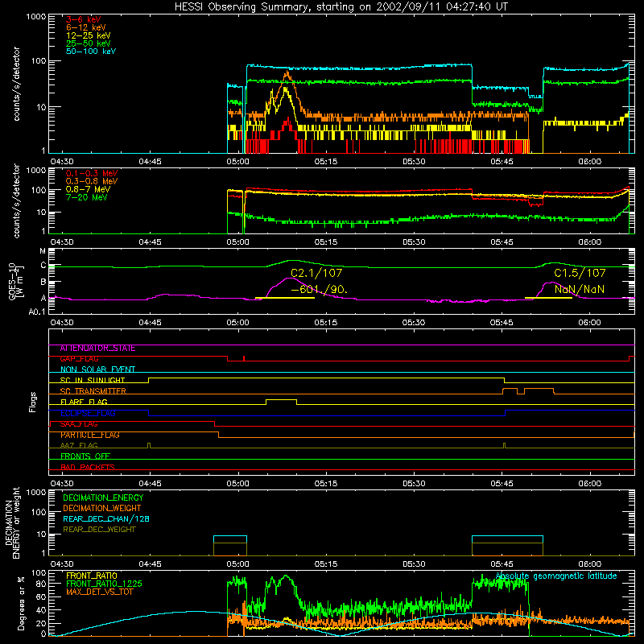This screenshot has width=644, height=644.
Task: Select the 12-25 keV legend label
Action: point(89,35)
